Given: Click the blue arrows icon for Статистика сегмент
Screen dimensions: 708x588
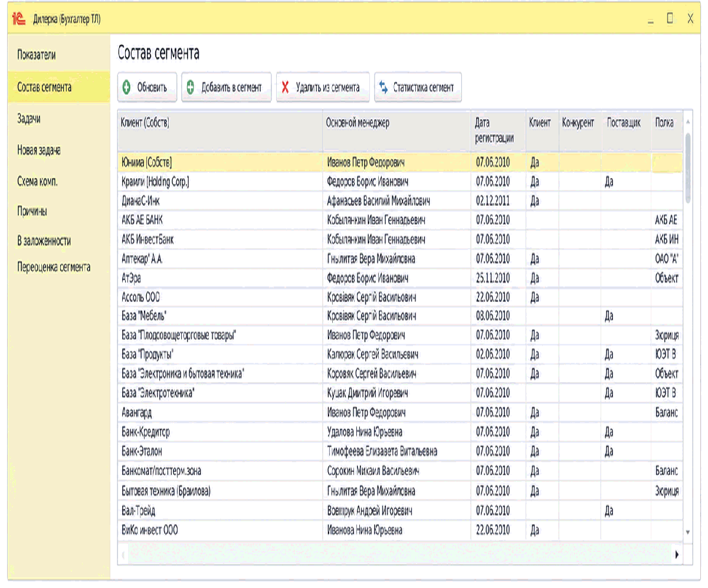Looking at the screenshot, I should click(383, 87).
